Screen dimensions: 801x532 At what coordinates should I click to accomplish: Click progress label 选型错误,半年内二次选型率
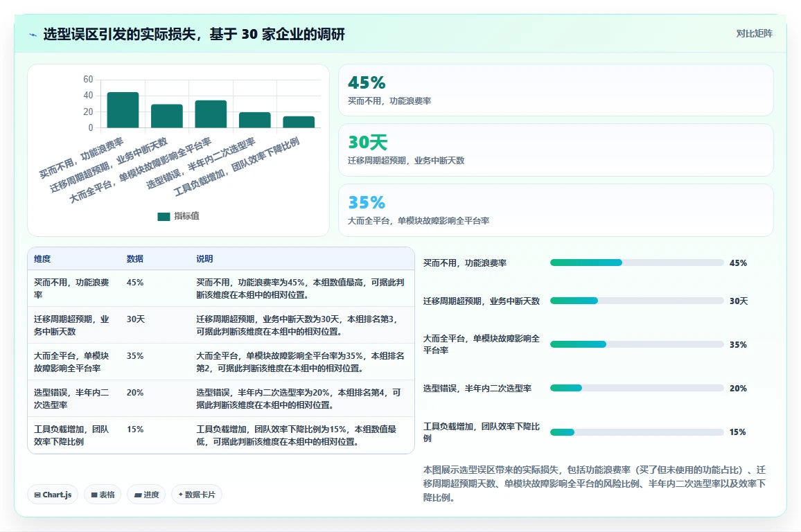pyautogui.click(x=477, y=389)
